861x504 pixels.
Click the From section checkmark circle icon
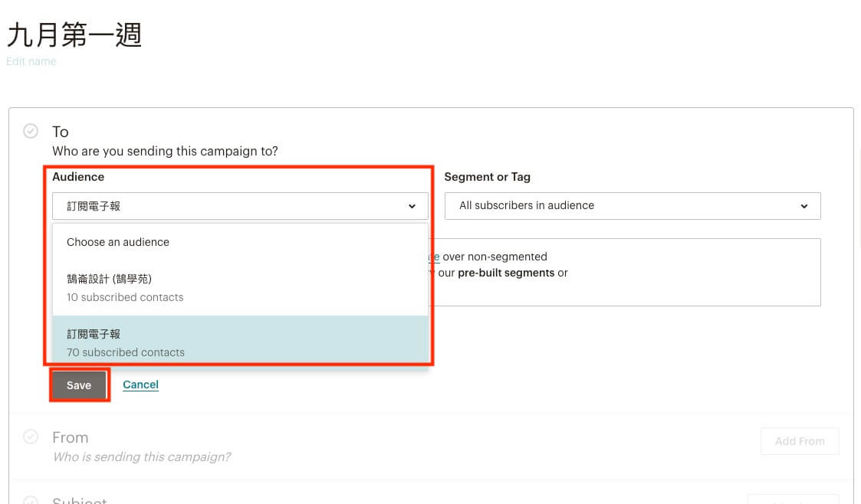pos(31,437)
